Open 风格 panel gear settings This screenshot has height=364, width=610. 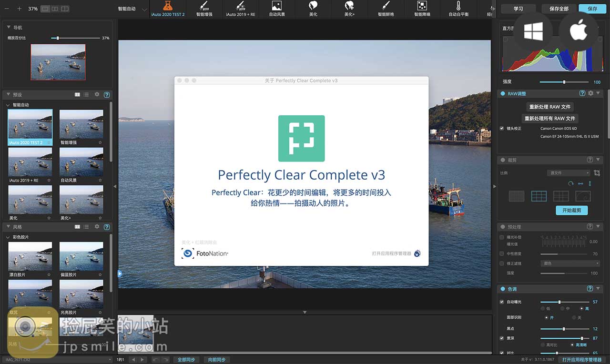[97, 227]
